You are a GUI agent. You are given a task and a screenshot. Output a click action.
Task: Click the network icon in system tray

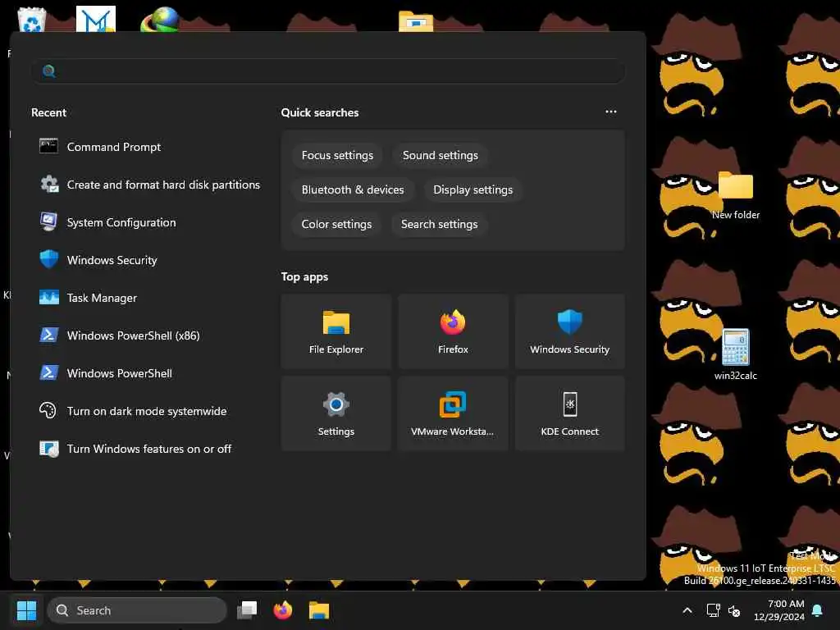(x=713, y=610)
